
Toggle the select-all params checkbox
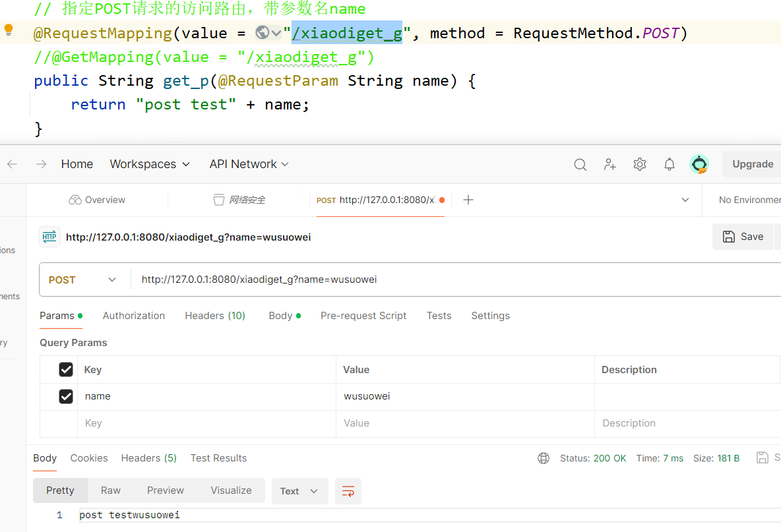click(66, 369)
